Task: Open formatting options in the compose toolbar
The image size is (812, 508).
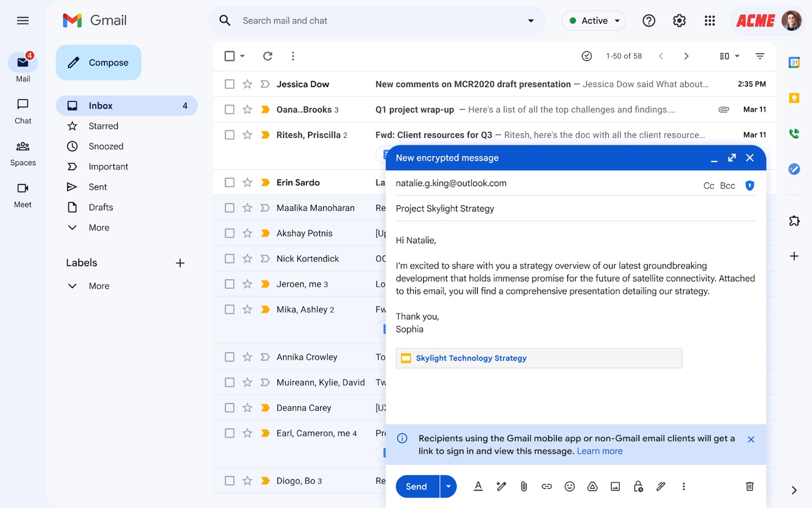Action: [478, 486]
